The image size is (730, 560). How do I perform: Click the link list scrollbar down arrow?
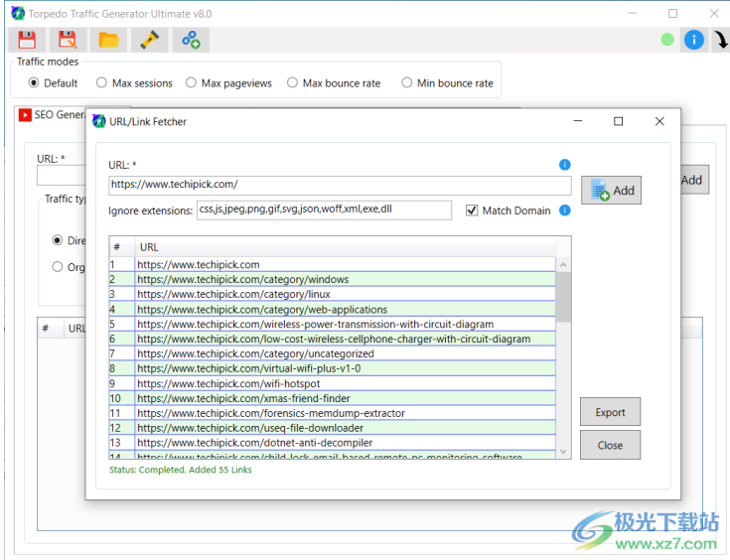(x=563, y=452)
